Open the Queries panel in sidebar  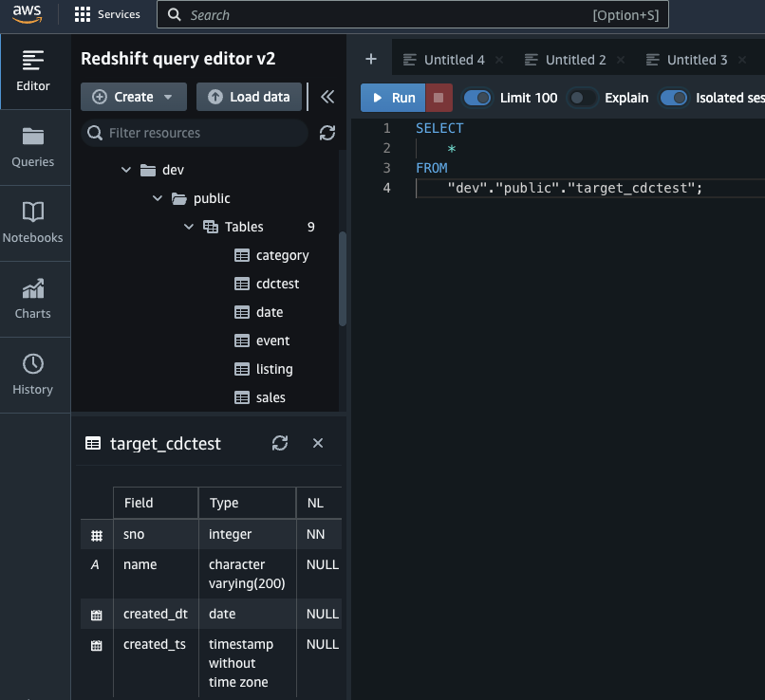point(34,147)
